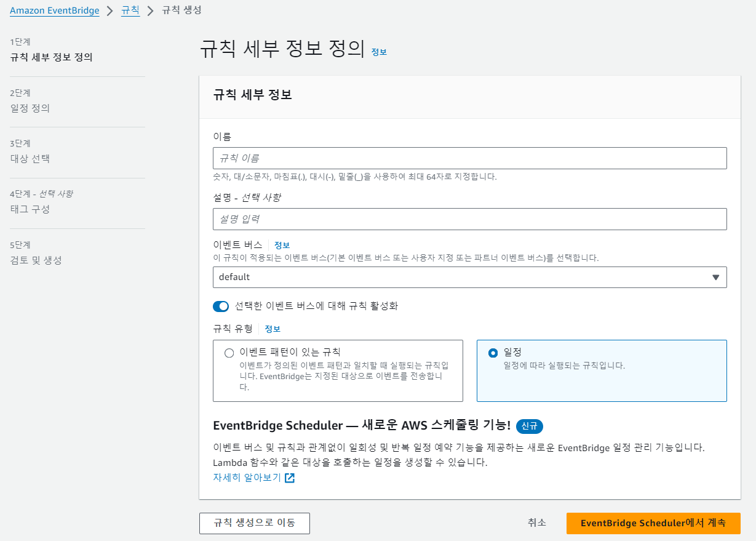Click the dropdown arrow of event bus selector
756x541 pixels.
(715, 277)
